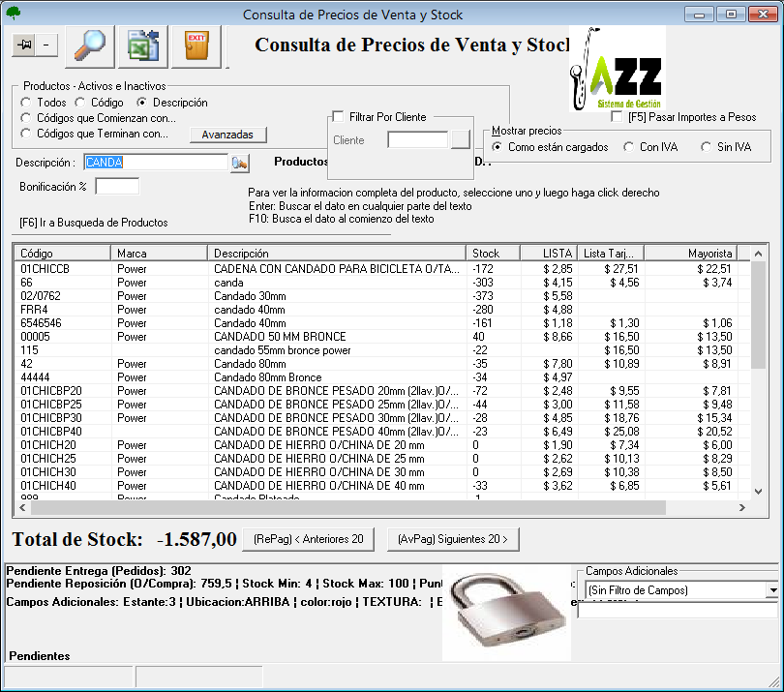Click the right arrow of horizontal scrollbar
Viewport: 784px width, 692px height.
(741, 508)
